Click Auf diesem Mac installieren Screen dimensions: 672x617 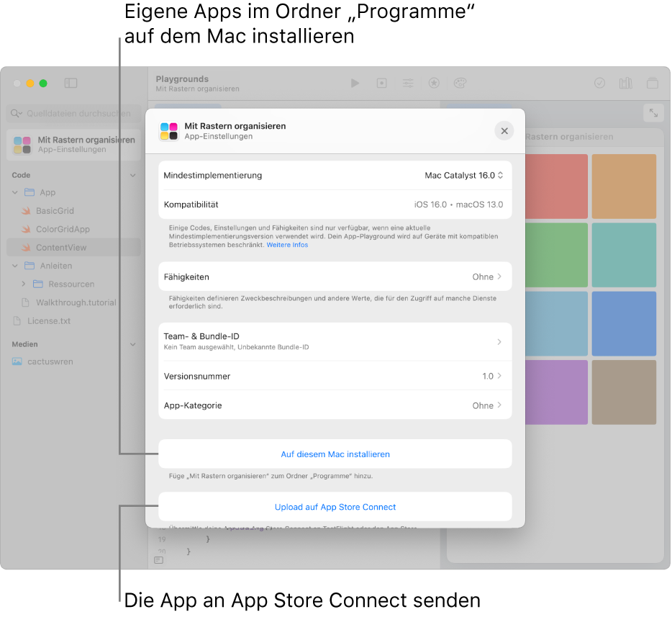coord(335,454)
